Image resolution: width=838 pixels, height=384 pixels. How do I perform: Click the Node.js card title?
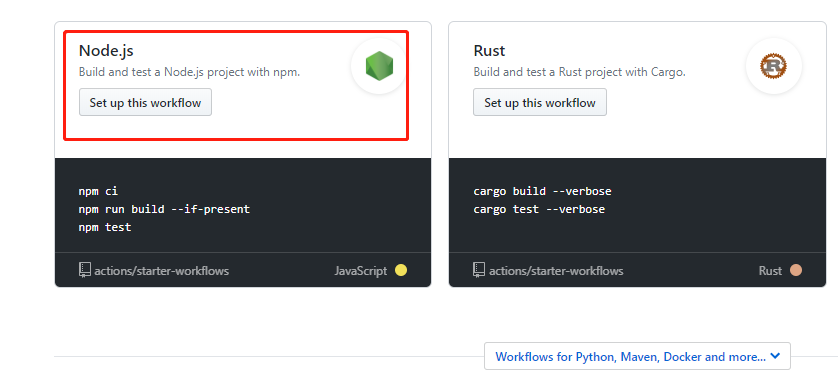coord(106,51)
